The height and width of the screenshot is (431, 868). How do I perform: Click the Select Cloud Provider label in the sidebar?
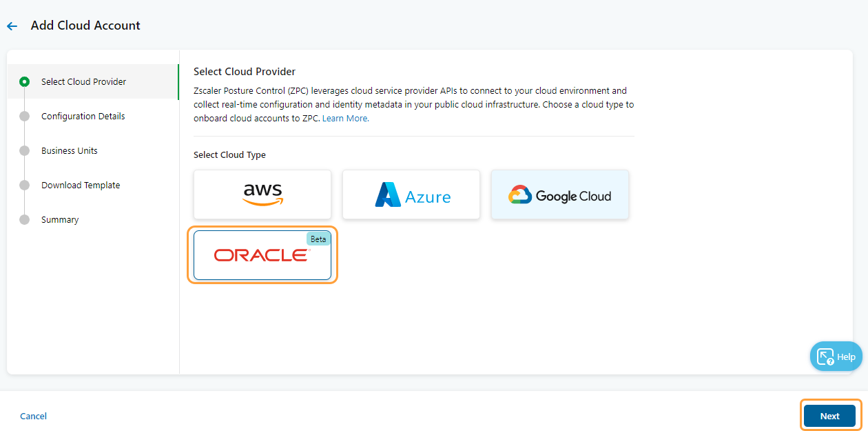tap(84, 81)
